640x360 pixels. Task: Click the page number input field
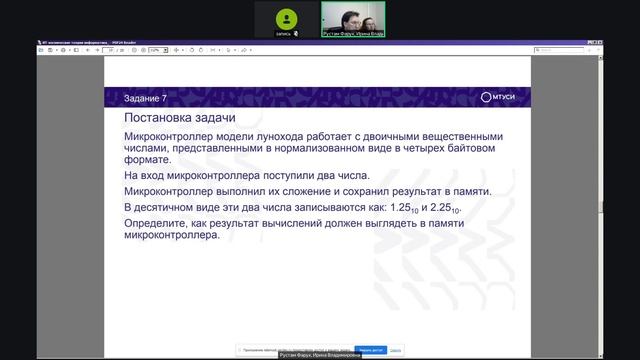[109, 50]
